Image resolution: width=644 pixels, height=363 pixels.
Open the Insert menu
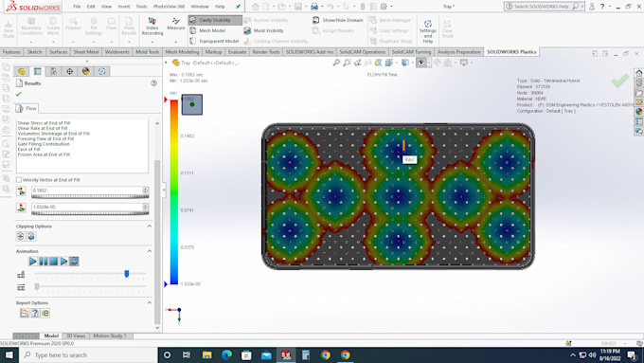click(x=124, y=7)
